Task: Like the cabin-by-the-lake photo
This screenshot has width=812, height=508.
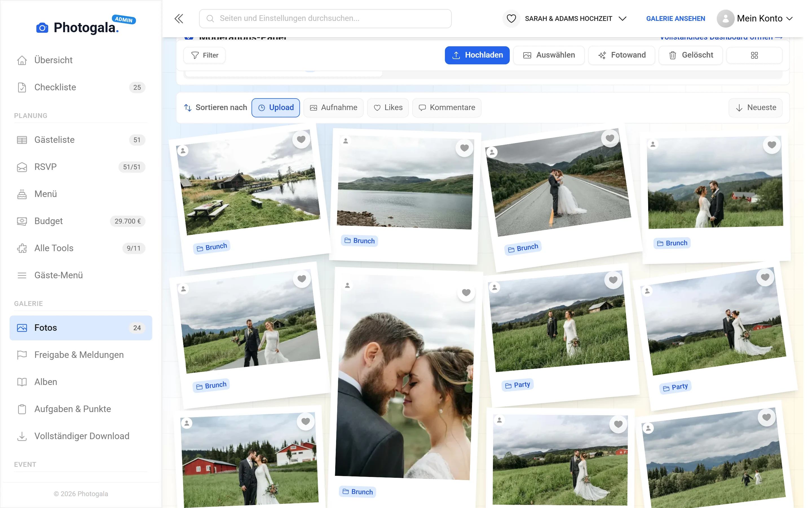Action: [301, 139]
